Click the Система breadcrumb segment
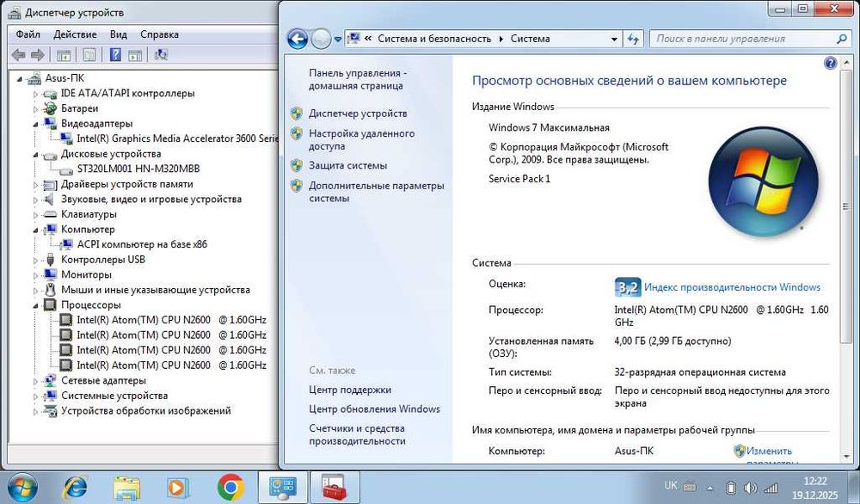 click(530, 39)
